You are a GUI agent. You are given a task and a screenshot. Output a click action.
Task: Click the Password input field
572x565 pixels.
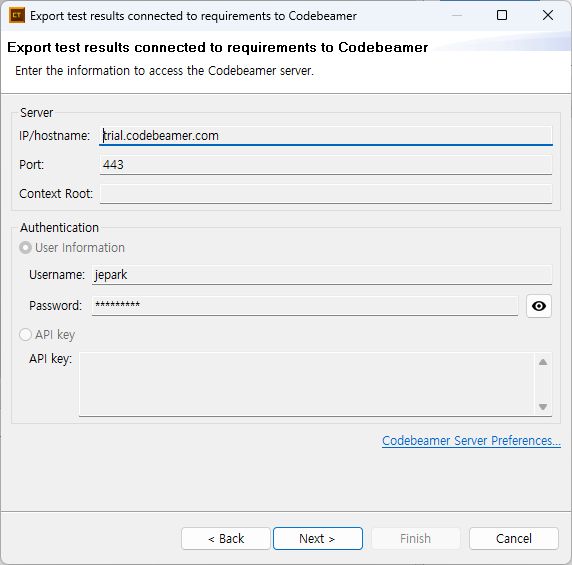(x=305, y=306)
